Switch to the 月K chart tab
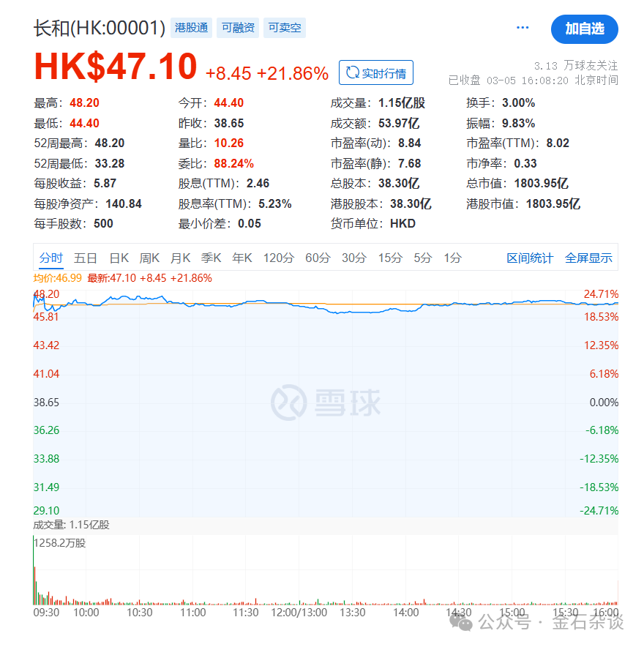The height and width of the screenshot is (647, 644). 180,258
